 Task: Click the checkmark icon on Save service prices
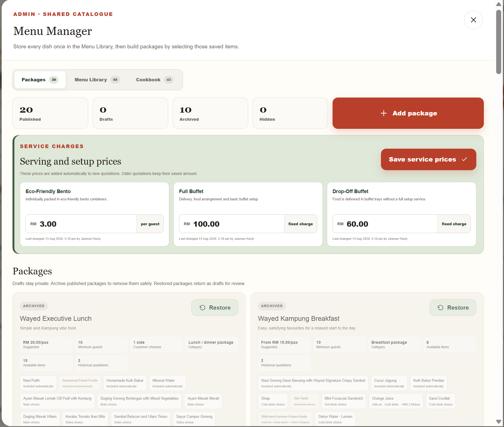pyautogui.click(x=464, y=159)
